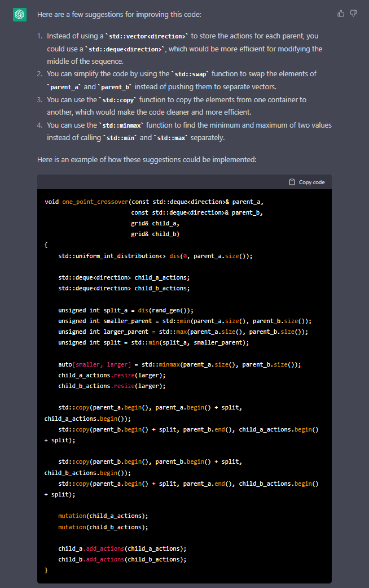Click the function name one_point_crossover
The image size is (369, 588).
pyautogui.click(x=95, y=202)
